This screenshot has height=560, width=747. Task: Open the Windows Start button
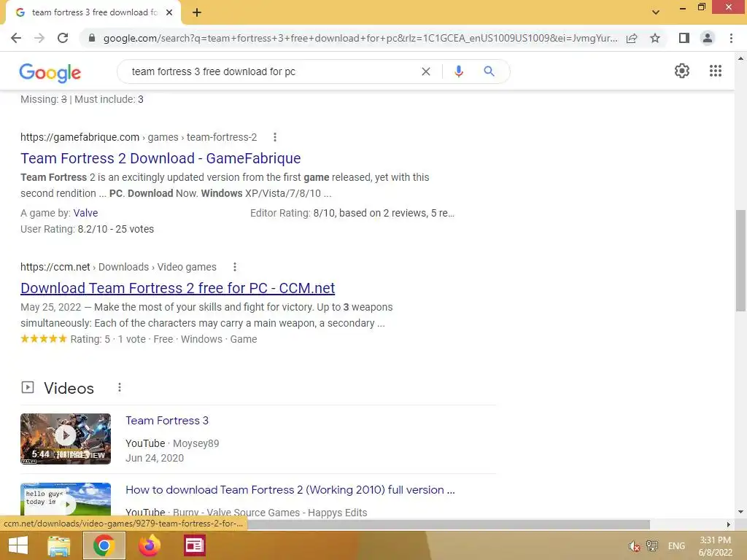click(18, 545)
